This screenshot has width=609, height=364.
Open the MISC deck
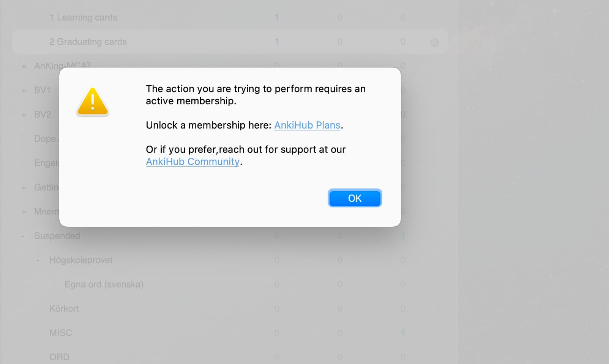click(60, 333)
